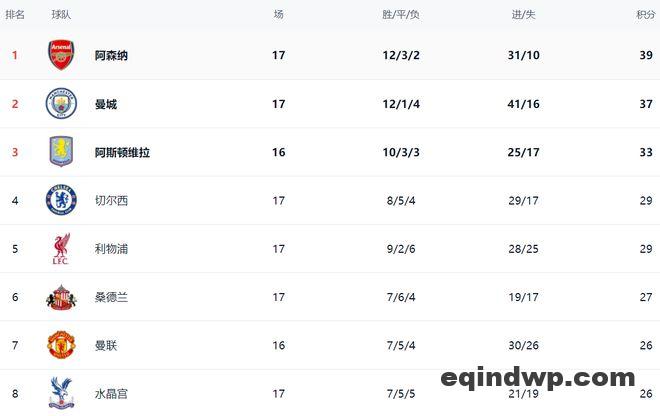Click the 胜/平/负 column header

(x=401, y=15)
